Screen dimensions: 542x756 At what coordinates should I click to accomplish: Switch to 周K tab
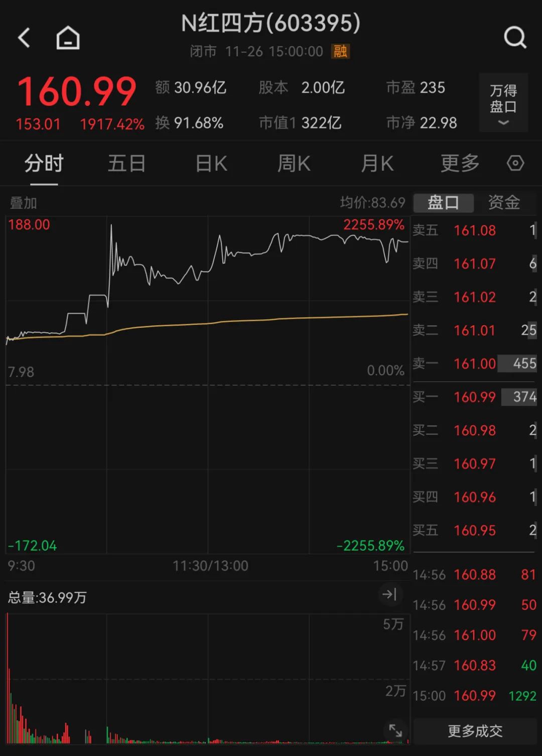[294, 164]
